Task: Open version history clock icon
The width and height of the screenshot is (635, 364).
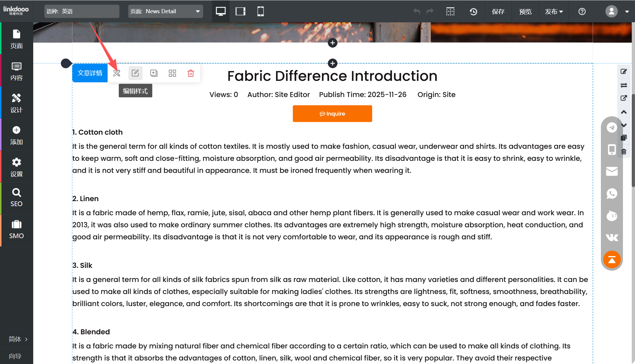Action: pyautogui.click(x=473, y=11)
